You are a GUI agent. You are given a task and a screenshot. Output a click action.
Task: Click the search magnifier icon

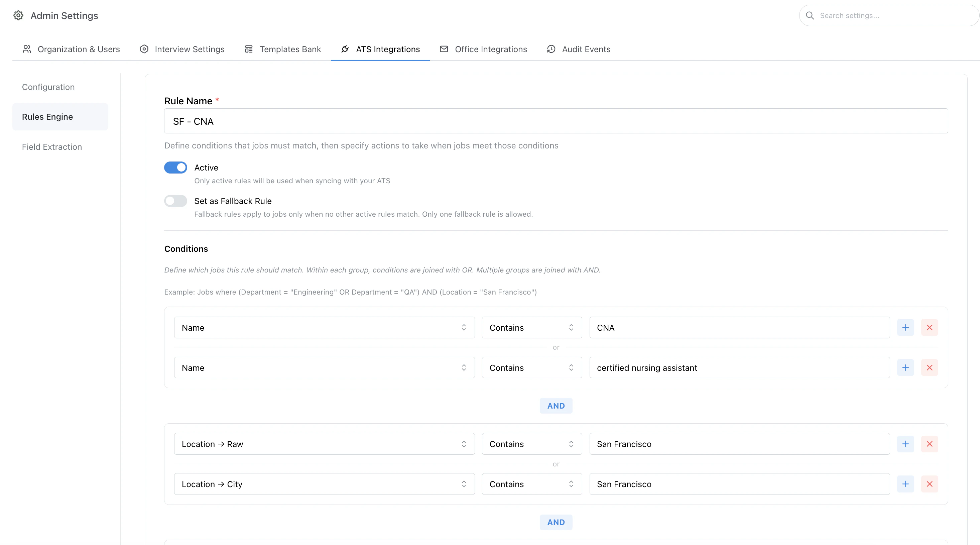(810, 16)
